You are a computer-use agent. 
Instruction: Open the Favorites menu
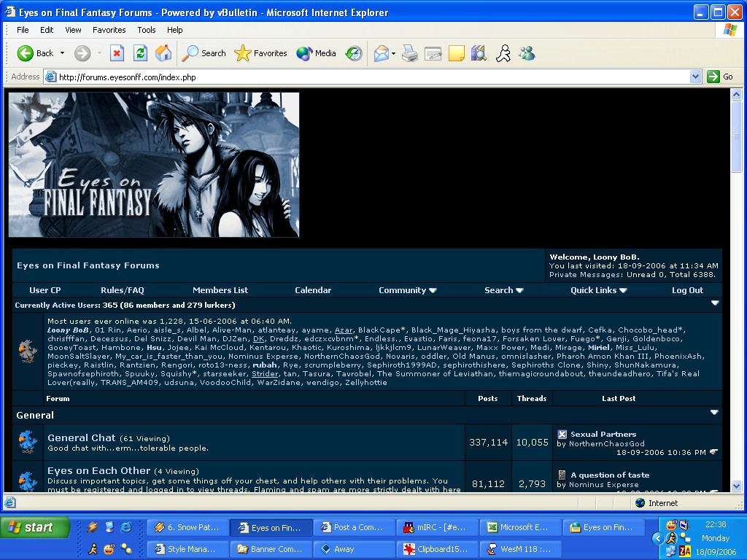click(x=109, y=30)
